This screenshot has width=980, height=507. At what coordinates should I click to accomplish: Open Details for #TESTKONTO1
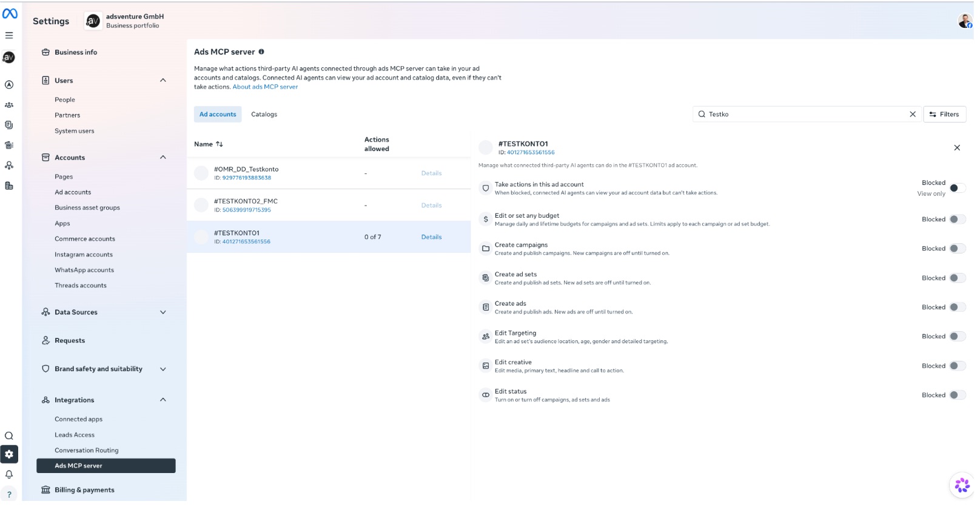click(x=431, y=237)
